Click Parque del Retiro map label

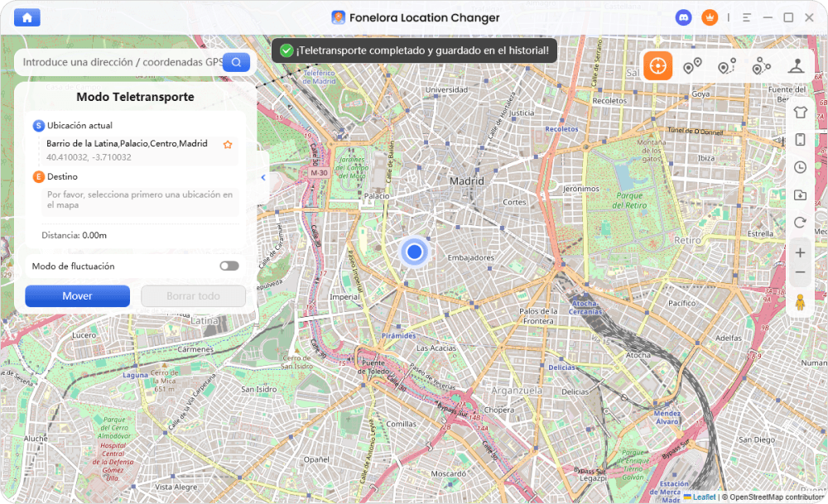click(629, 200)
